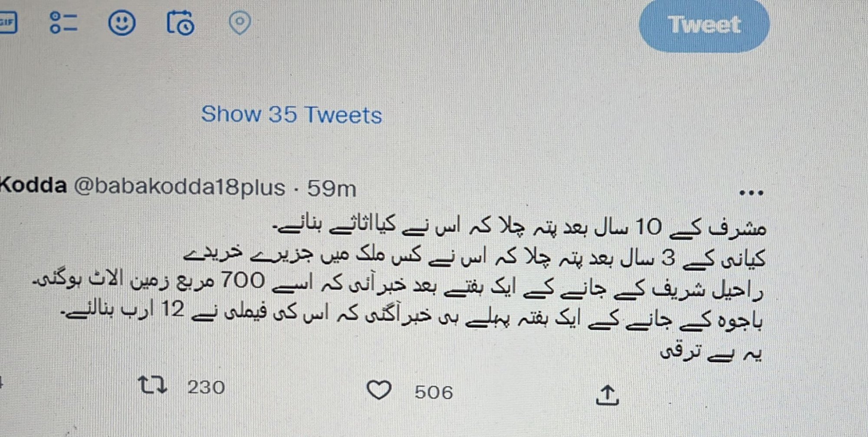Click the tweet's last line of Urdu text
The image size is (868, 437).
(x=711, y=352)
